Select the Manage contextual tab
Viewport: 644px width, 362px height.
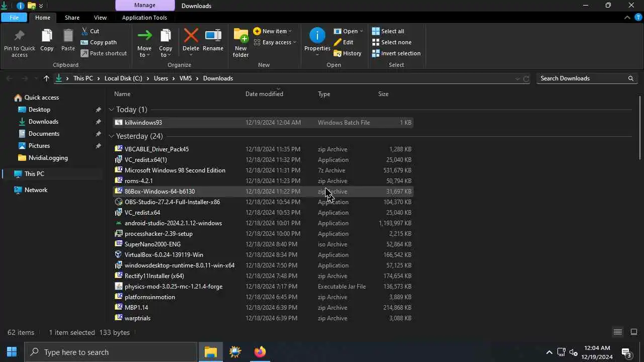pyautogui.click(x=145, y=6)
